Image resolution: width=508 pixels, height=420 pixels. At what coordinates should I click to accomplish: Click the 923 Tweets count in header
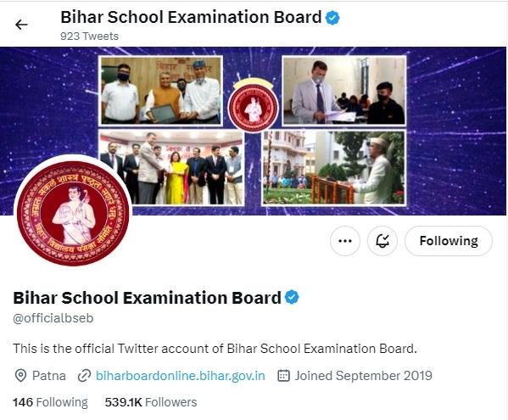tap(89, 36)
